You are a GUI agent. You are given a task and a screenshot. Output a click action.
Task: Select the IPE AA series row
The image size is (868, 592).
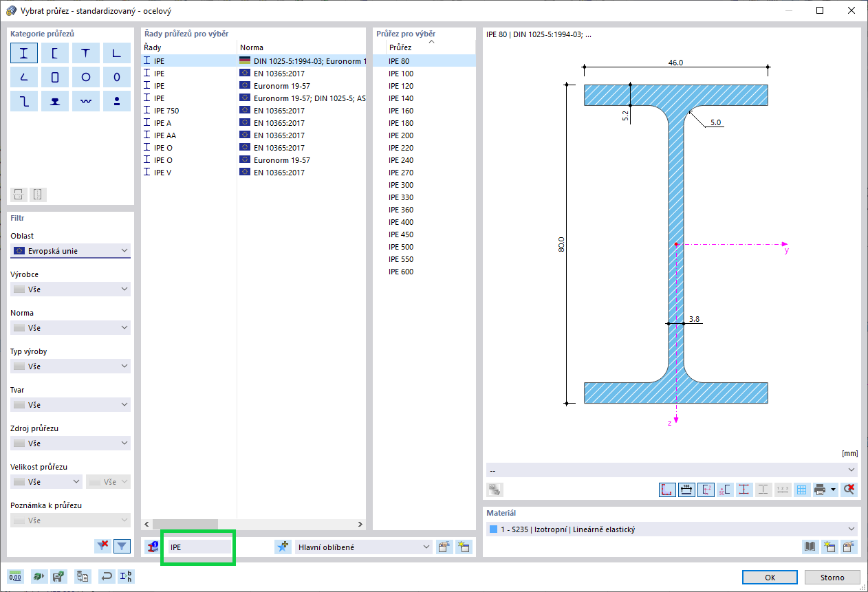253,135
